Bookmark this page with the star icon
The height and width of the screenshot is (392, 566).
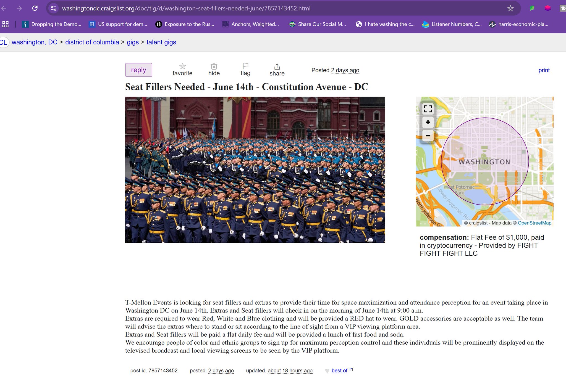point(510,8)
